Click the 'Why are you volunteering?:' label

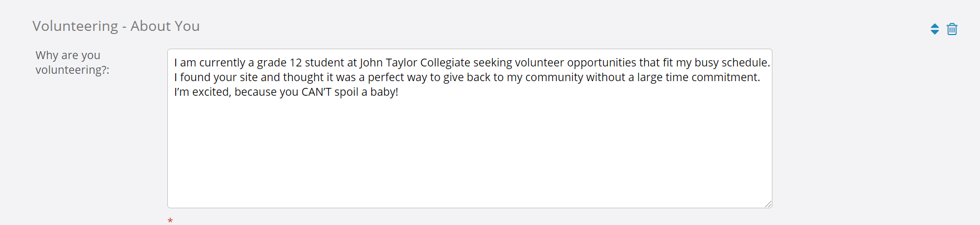[x=72, y=62]
